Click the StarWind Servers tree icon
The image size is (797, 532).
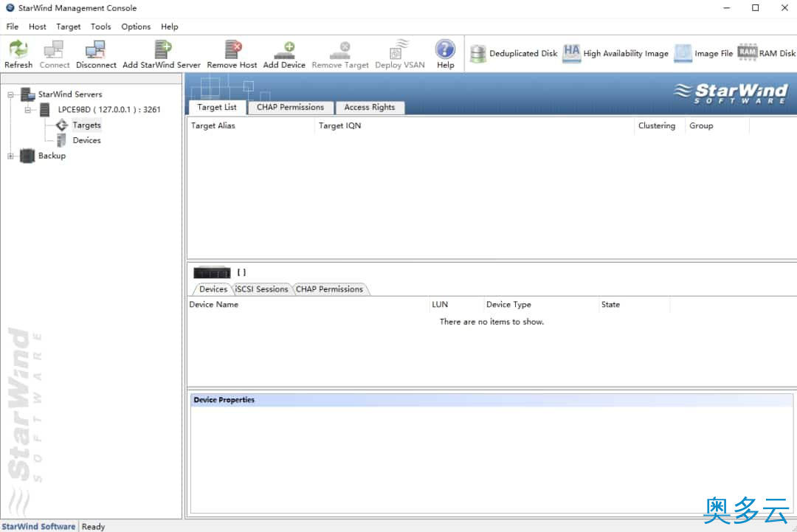click(27, 94)
